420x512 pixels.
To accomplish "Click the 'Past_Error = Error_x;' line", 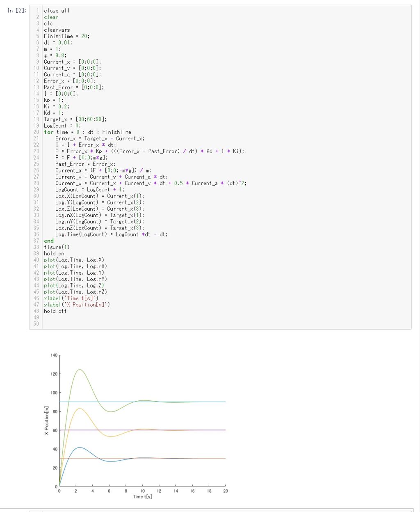I will (85, 164).
